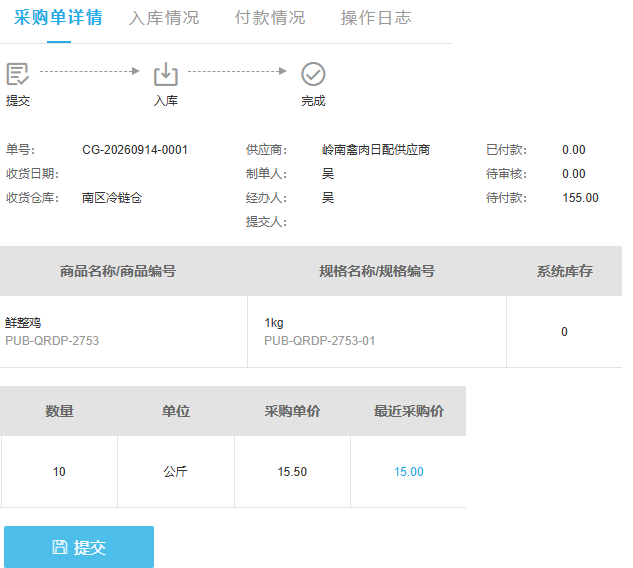Open the 操作日志 tab
The width and height of the screenshot is (633, 568).
point(376,18)
